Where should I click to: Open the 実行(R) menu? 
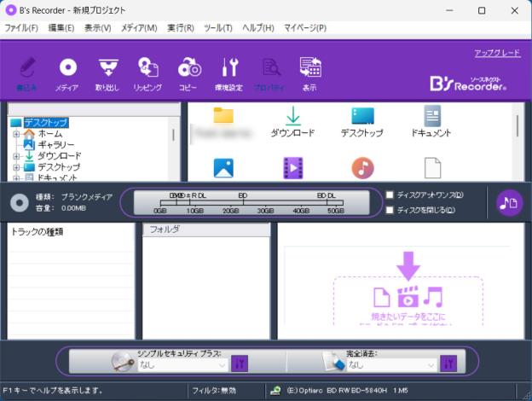click(x=181, y=28)
